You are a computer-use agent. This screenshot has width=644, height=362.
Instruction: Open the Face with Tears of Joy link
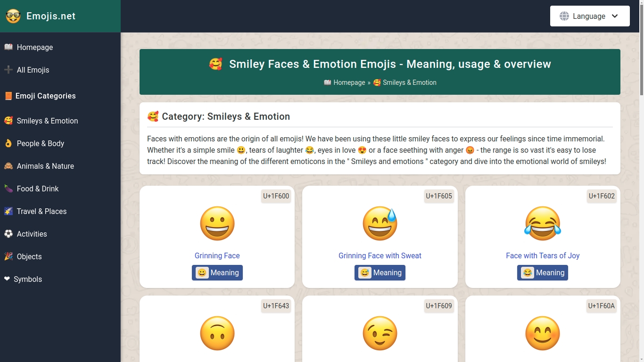543,255
